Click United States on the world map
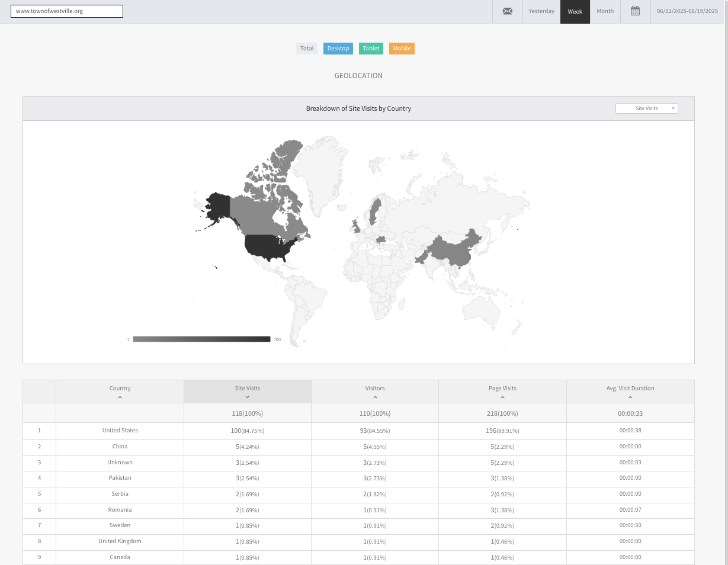Screen dimensions: 728x565 pyautogui.click(x=270, y=246)
